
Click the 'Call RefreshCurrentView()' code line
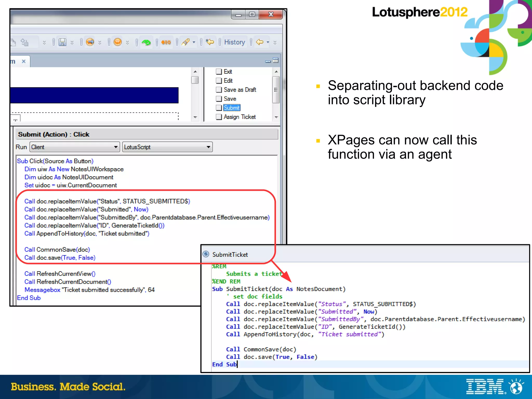tap(60, 274)
